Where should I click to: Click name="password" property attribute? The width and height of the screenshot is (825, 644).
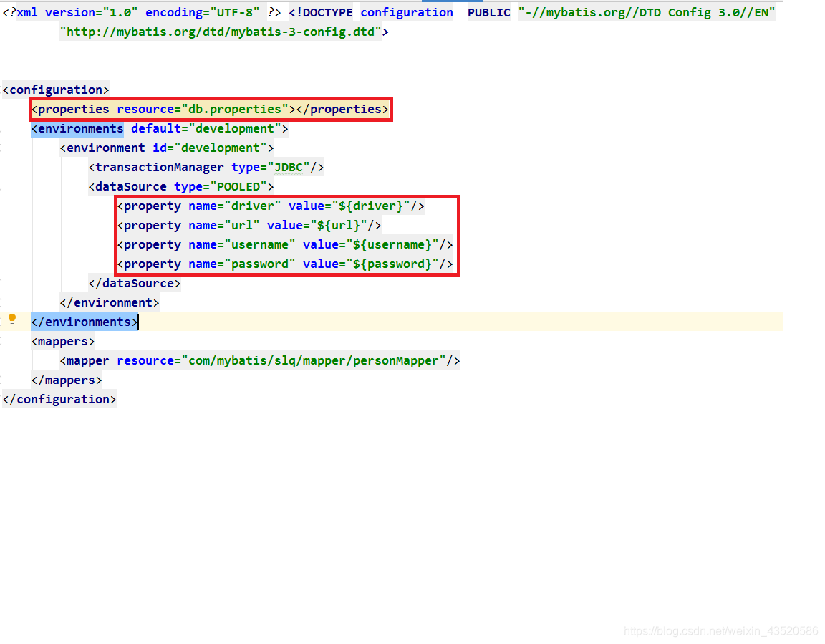[242, 264]
